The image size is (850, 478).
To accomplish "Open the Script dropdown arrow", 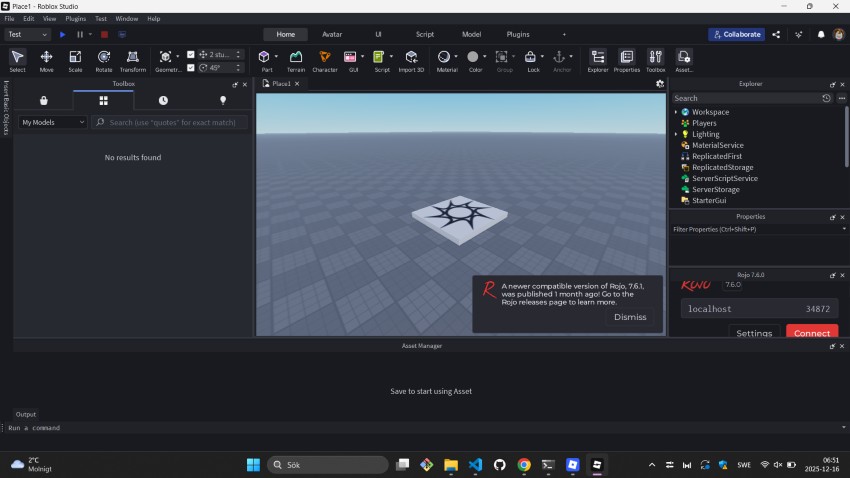I will point(391,56).
